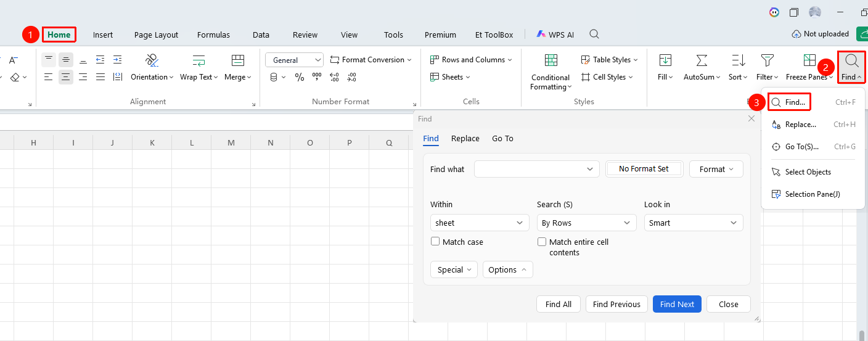This screenshot has width=868, height=341.
Task: Click the eraser Clear icon
Action: click(15, 77)
